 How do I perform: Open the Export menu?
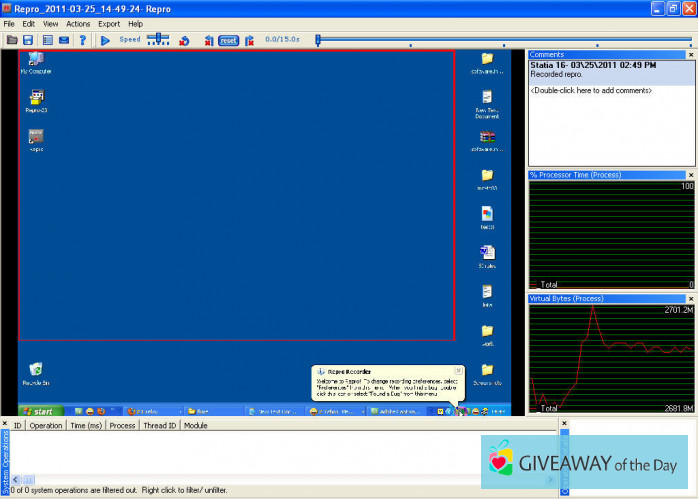click(x=108, y=23)
